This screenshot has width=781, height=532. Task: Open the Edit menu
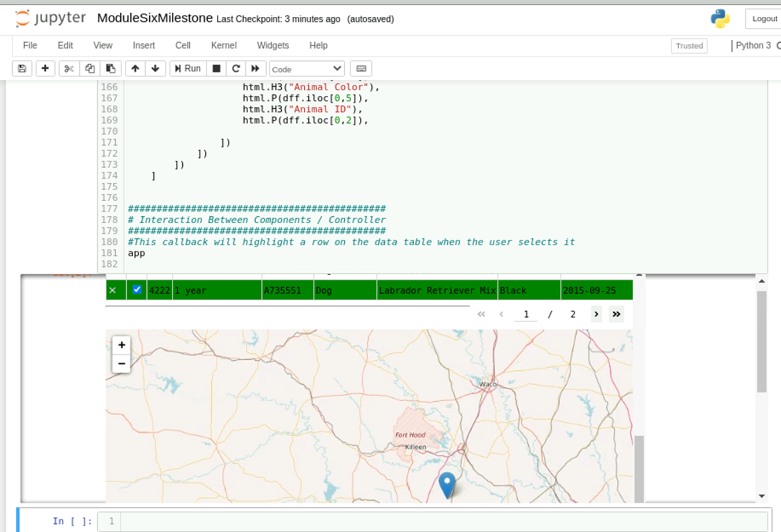click(65, 45)
